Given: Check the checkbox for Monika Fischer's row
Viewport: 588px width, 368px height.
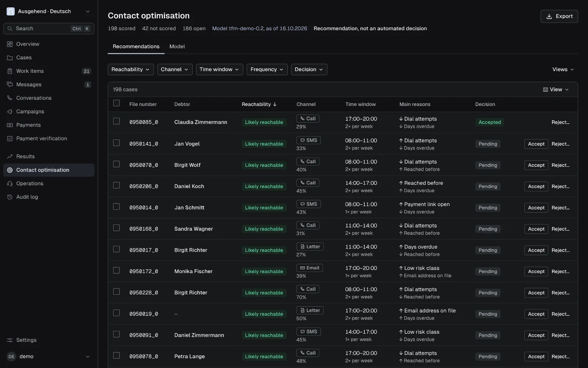Looking at the screenshot, I should pyautogui.click(x=116, y=270).
